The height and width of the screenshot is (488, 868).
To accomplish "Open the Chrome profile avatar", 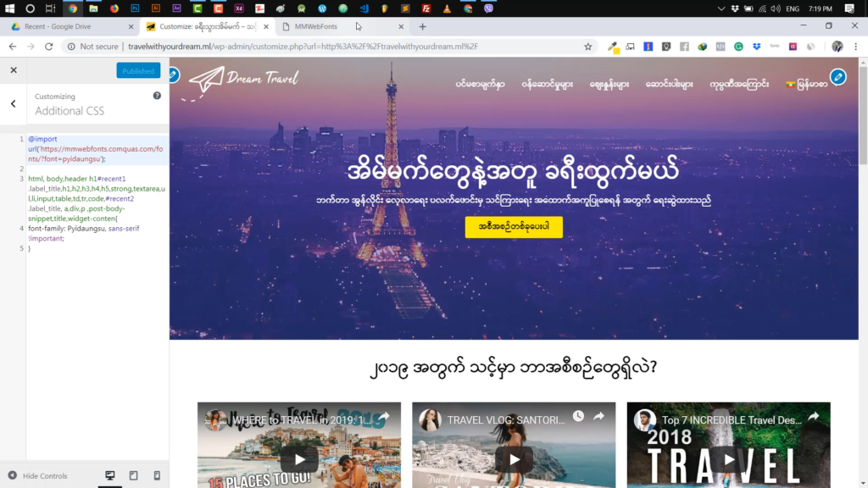I will click(x=837, y=47).
